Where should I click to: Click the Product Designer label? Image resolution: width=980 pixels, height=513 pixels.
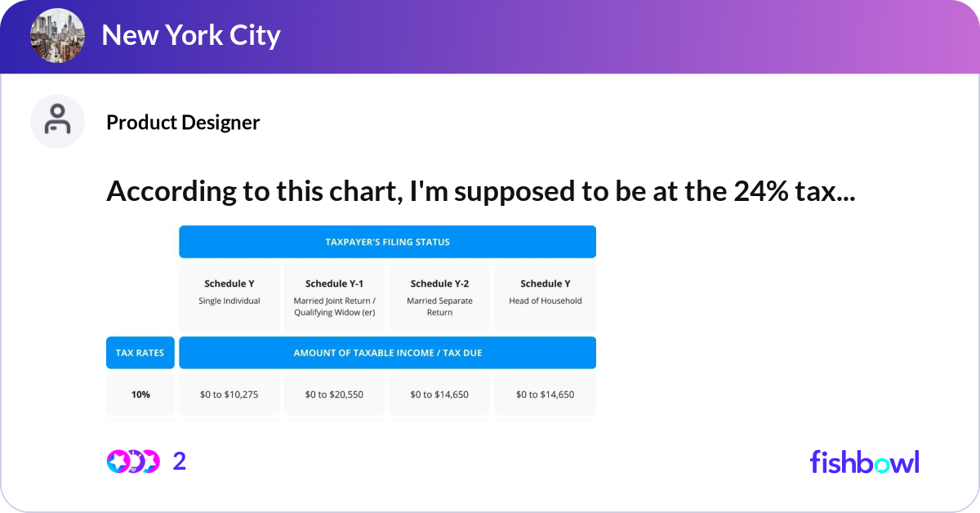click(182, 123)
